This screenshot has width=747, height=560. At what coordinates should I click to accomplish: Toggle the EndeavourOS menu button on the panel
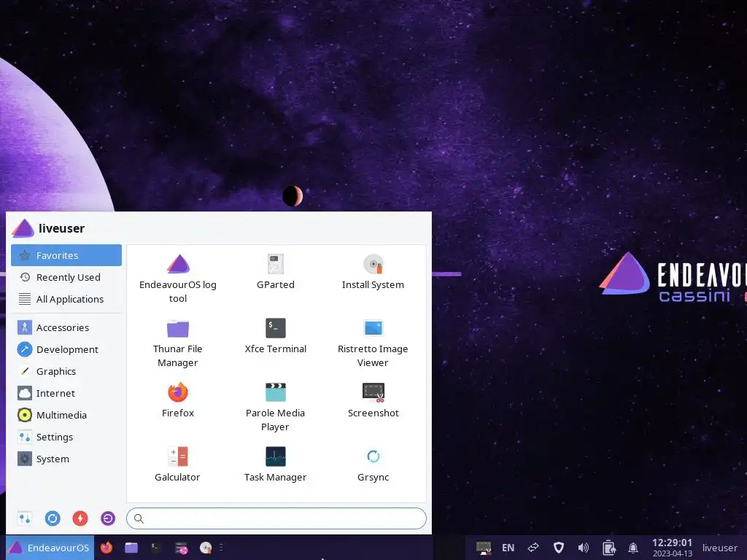50,548
